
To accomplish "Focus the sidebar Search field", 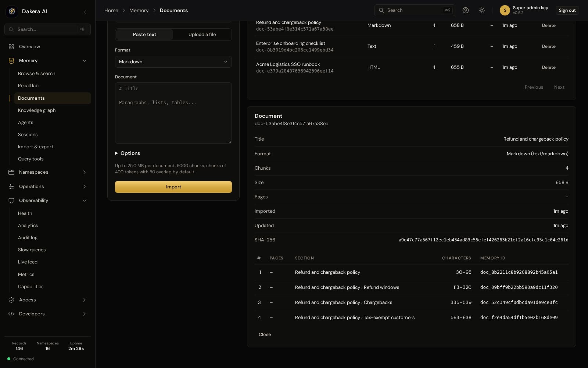I will coord(47,29).
